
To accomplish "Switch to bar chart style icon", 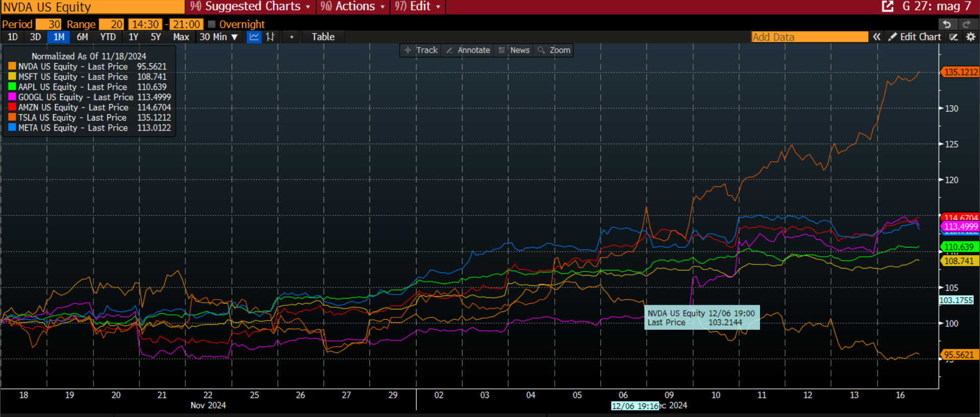I will 271,37.
